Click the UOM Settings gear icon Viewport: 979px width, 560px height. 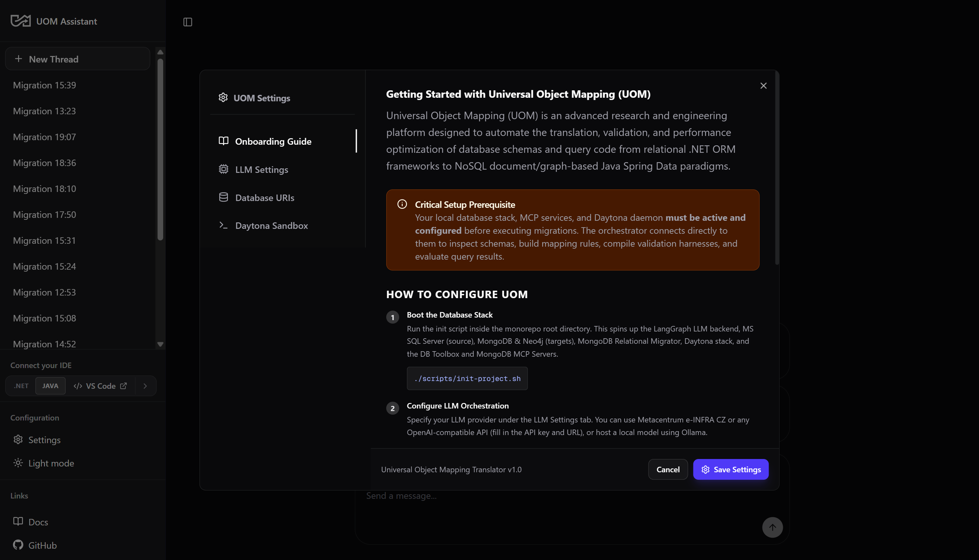[x=223, y=98]
